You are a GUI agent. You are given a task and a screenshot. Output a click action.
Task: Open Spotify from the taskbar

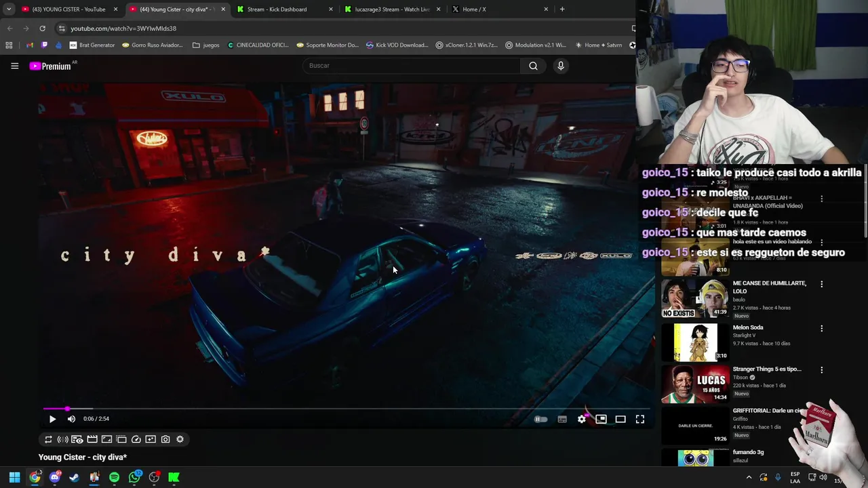click(114, 477)
